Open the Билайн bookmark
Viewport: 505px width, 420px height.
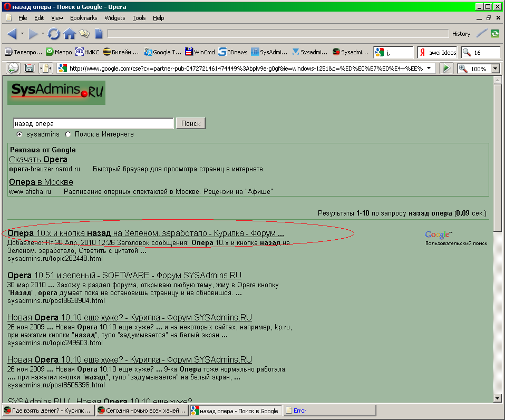(x=121, y=52)
